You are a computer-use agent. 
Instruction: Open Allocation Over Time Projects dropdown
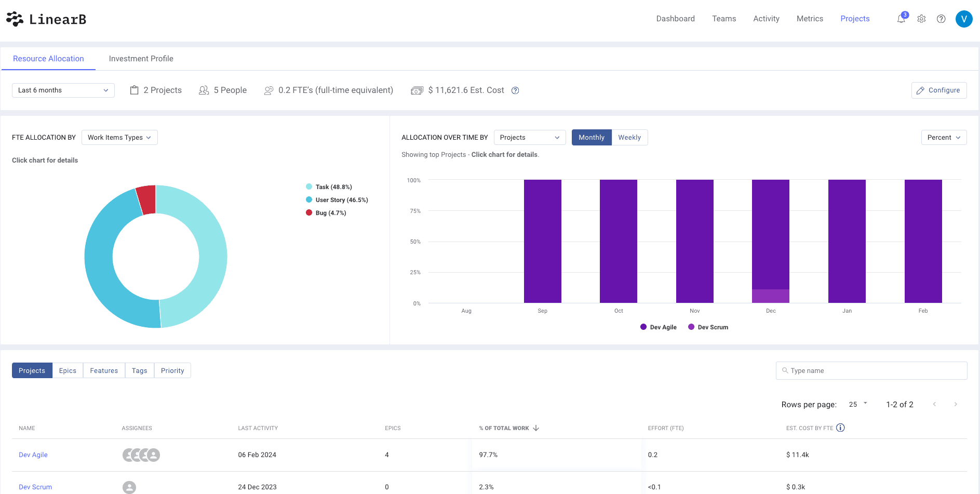click(x=530, y=137)
